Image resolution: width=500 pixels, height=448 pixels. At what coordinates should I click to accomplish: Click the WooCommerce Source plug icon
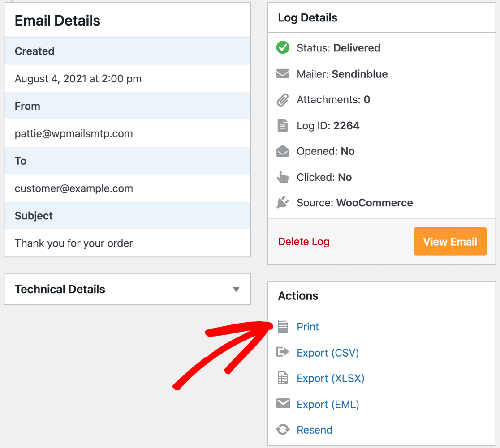pyautogui.click(x=282, y=202)
